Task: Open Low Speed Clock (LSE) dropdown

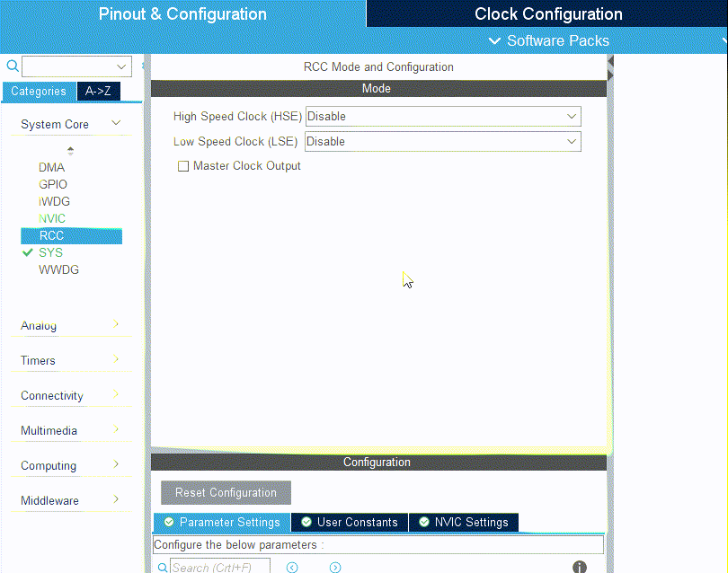Action: pos(443,142)
